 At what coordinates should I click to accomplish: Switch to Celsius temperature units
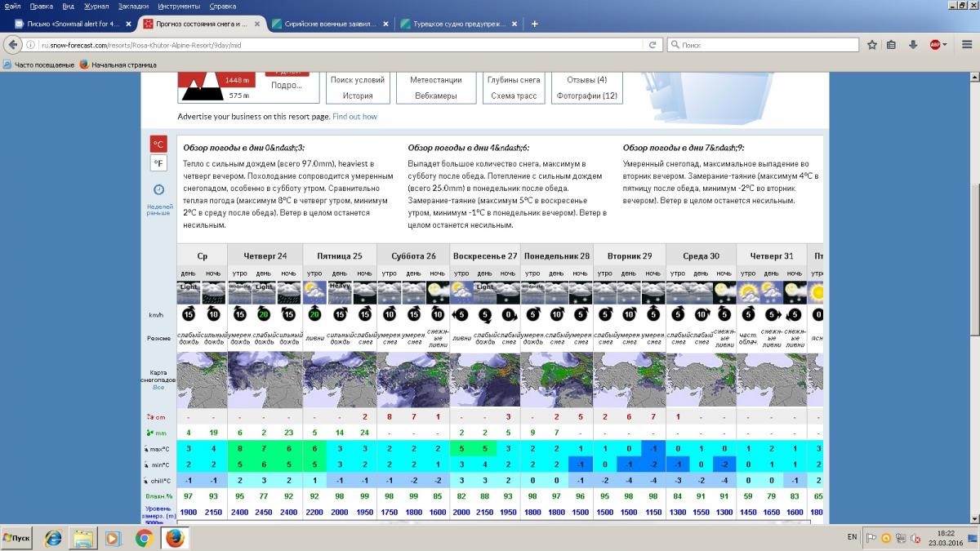pyautogui.click(x=158, y=144)
